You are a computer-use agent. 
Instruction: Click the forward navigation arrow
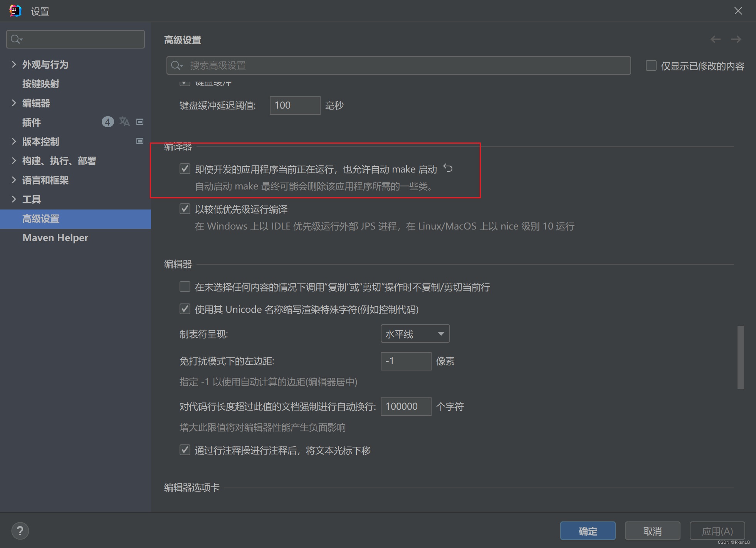736,39
